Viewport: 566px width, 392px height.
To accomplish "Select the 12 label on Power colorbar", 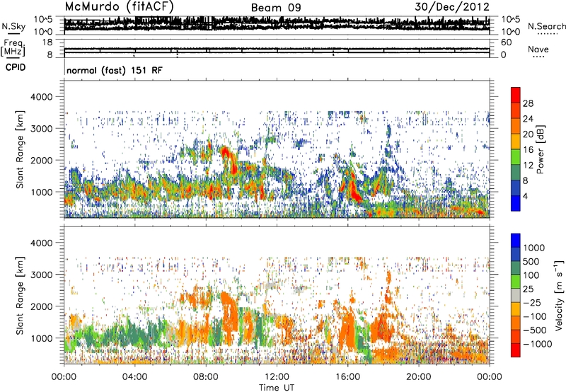I will [528, 166].
